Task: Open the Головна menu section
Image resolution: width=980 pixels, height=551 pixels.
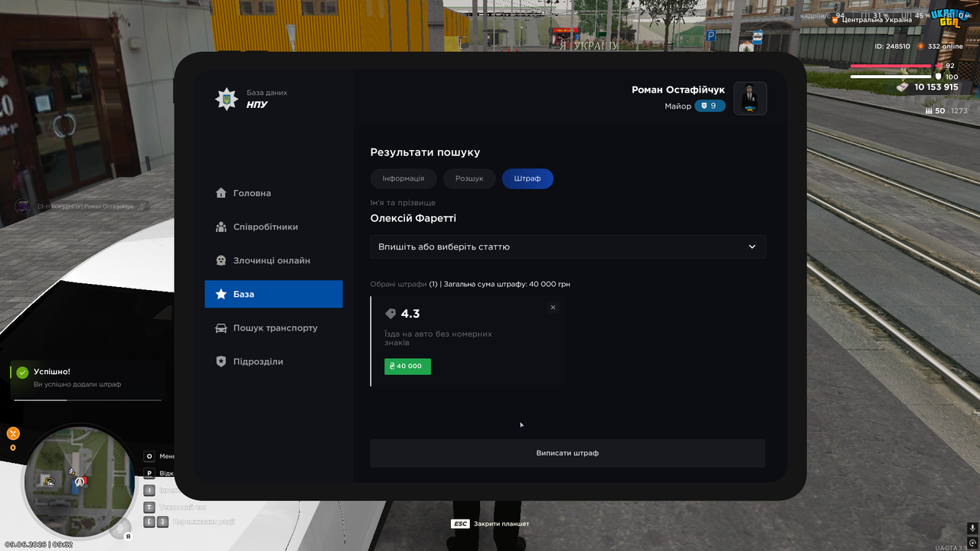Action: pos(273,193)
